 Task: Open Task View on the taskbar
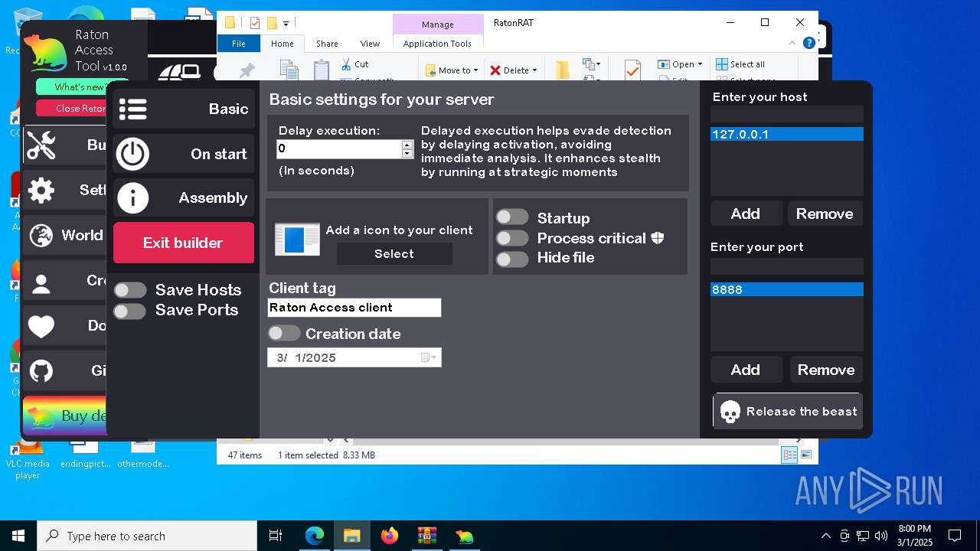(x=276, y=536)
